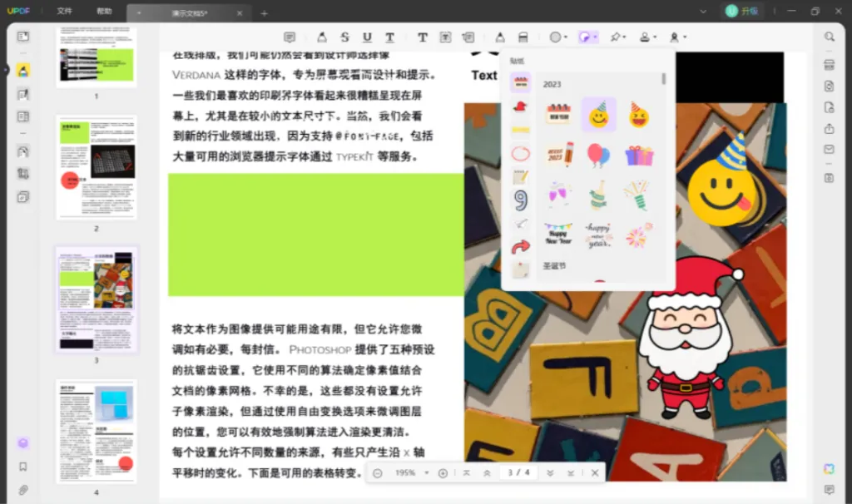This screenshot has height=504, width=852.
Task: Insert the clinking glasses sticker
Action: [558, 194]
